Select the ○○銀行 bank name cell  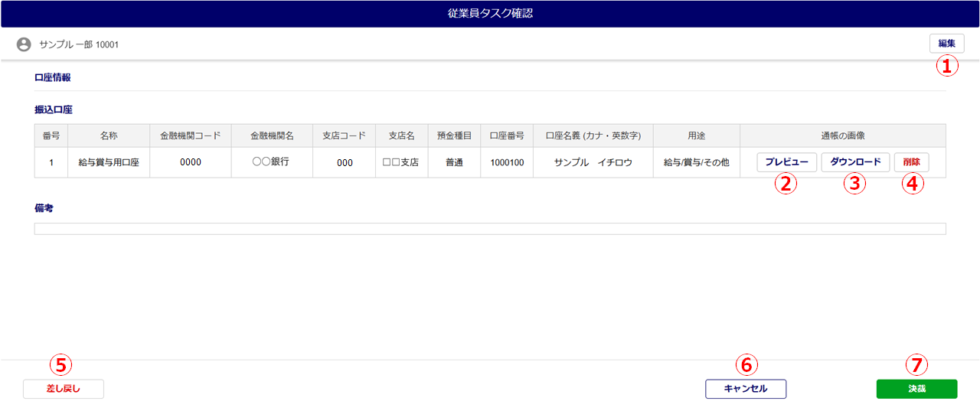tap(272, 162)
